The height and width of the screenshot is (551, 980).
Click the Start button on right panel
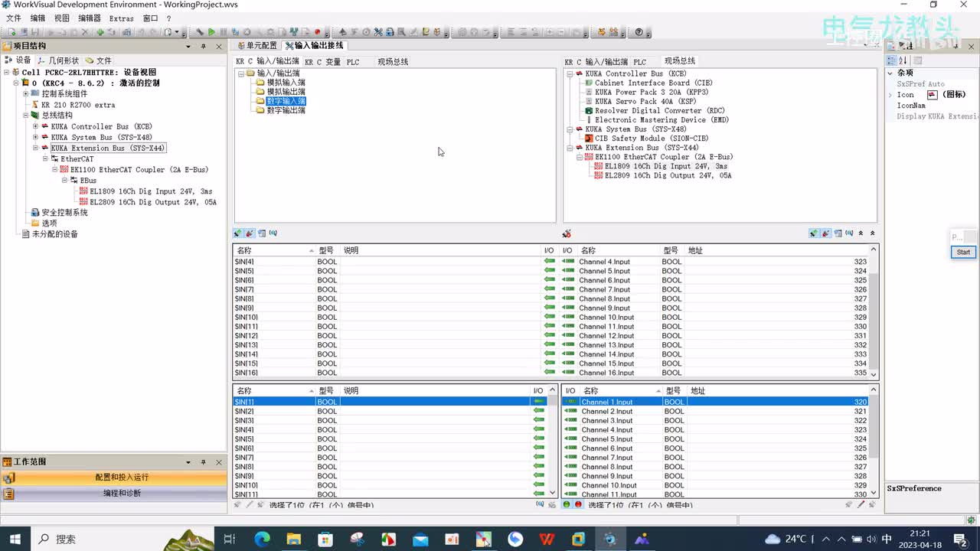[x=963, y=252]
